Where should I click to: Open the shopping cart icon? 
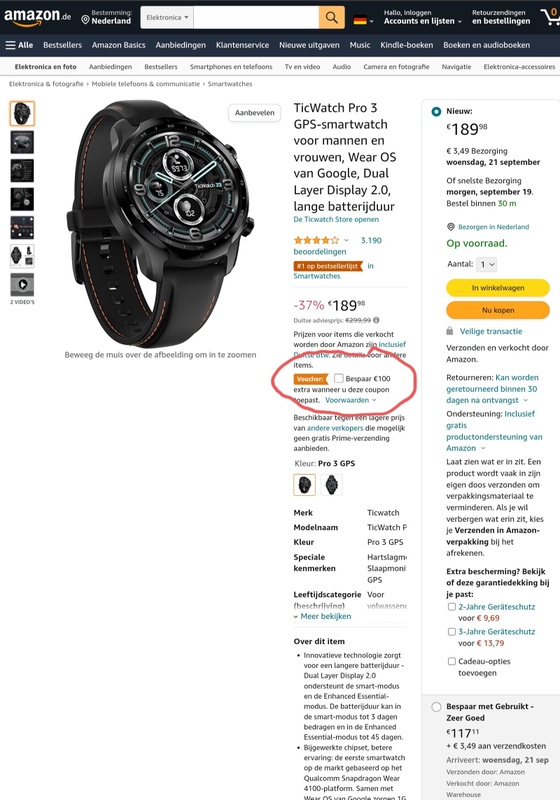(x=550, y=17)
